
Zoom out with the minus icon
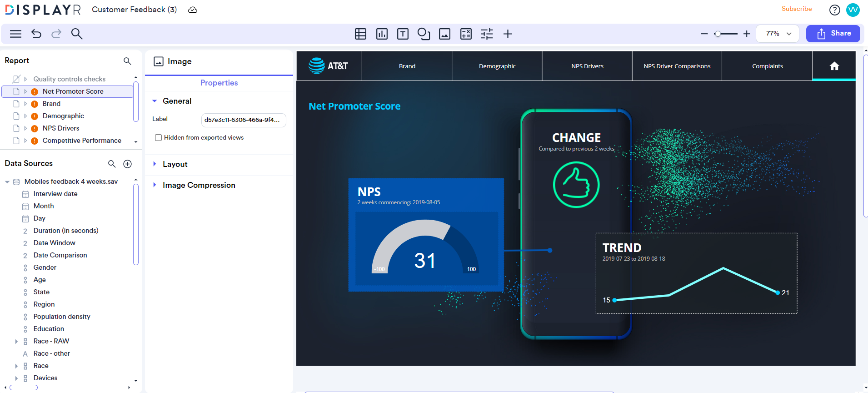(x=704, y=34)
